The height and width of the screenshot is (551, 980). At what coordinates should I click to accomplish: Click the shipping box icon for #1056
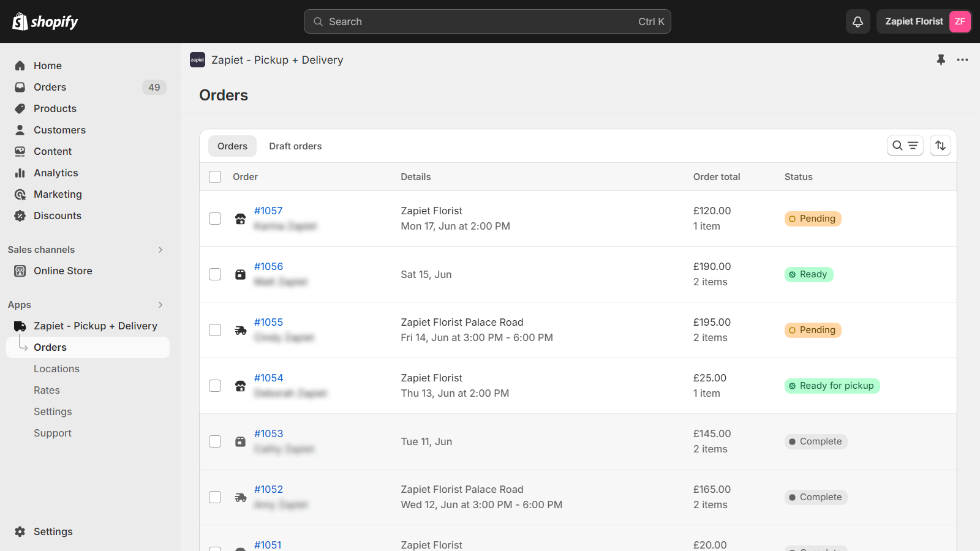pos(240,274)
